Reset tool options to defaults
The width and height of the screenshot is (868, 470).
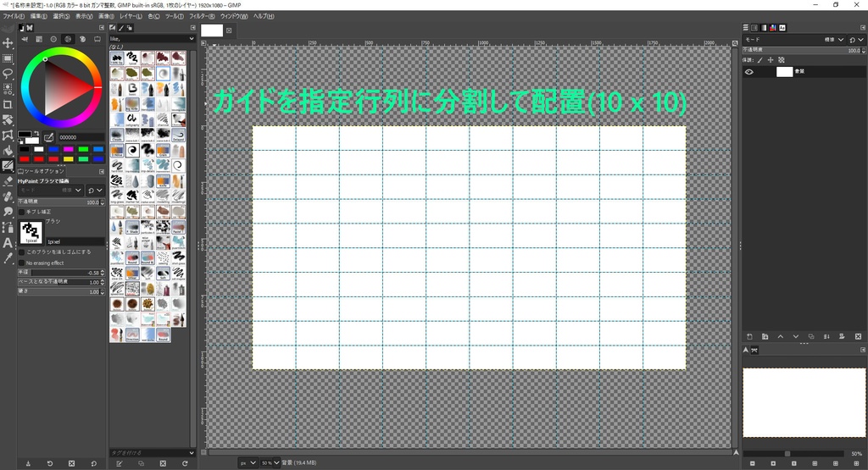[93, 463]
